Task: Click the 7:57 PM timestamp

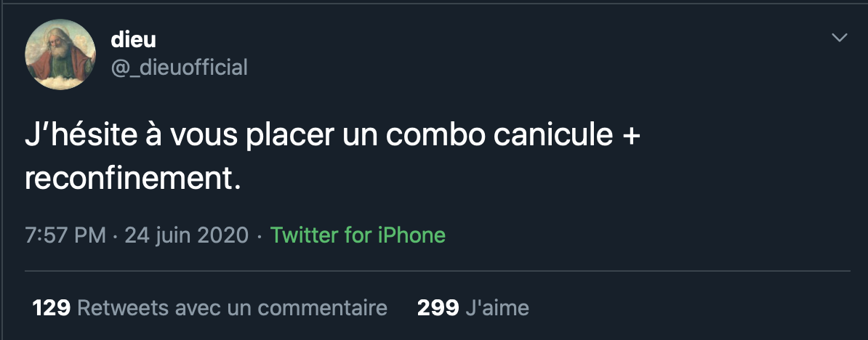Action: tap(65, 235)
